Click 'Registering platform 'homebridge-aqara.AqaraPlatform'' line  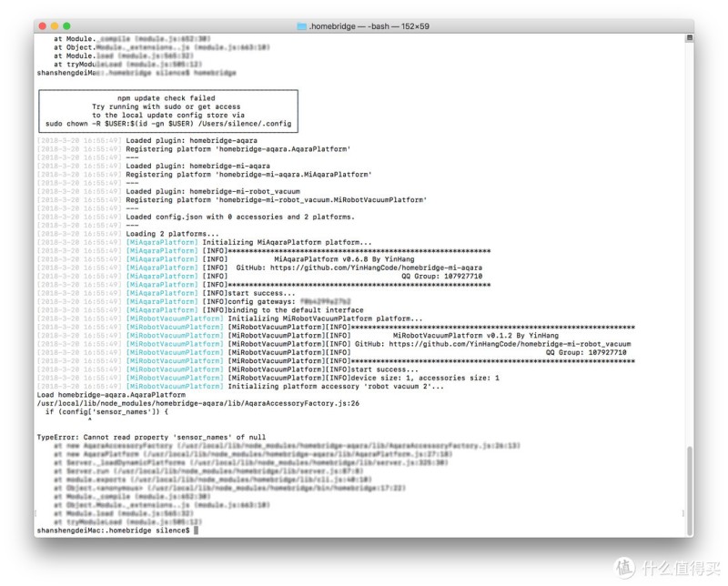point(238,149)
